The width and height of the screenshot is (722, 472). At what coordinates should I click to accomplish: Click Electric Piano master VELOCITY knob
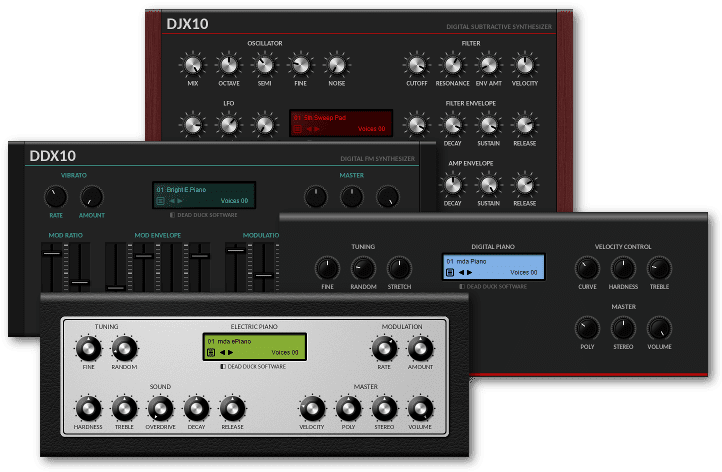312,408
